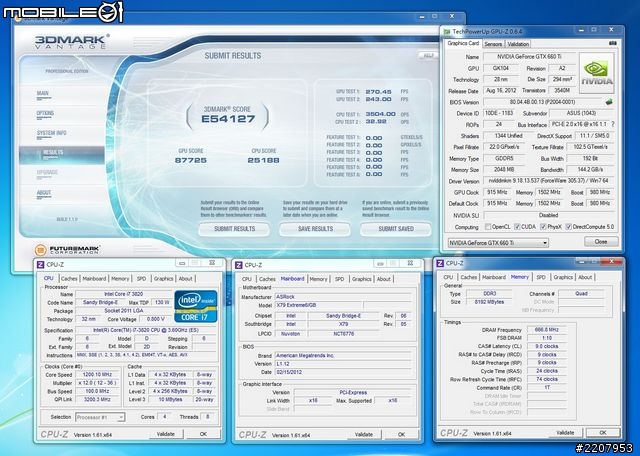Click the Core Speed value 1200.10 MHz
This screenshot has height=456, width=640.
(98, 374)
